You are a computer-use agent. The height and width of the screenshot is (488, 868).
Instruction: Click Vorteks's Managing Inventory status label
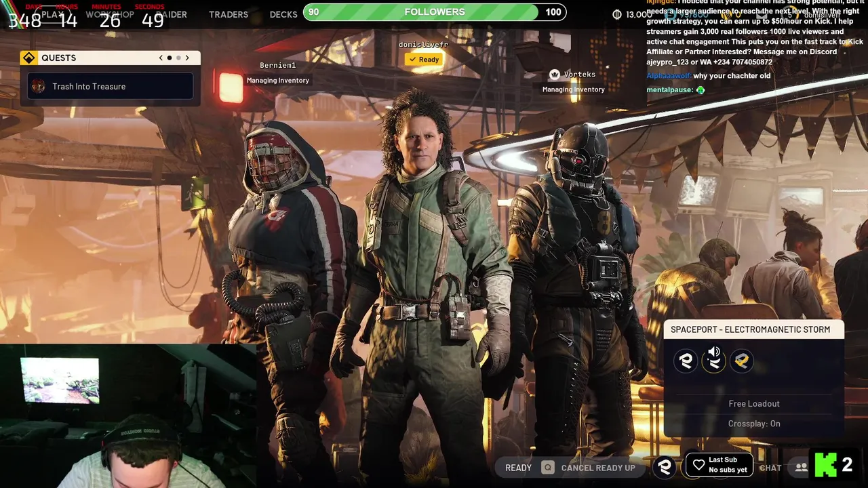pyautogui.click(x=574, y=89)
